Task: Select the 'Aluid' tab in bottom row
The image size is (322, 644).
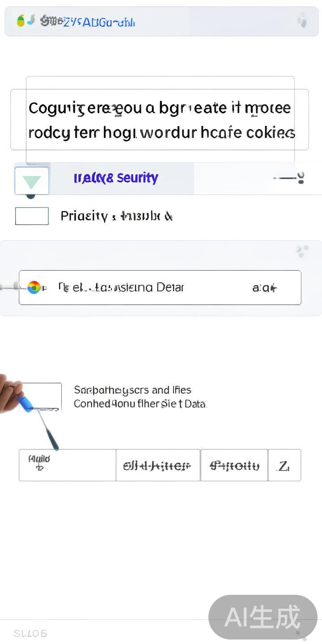Action: coord(67,465)
